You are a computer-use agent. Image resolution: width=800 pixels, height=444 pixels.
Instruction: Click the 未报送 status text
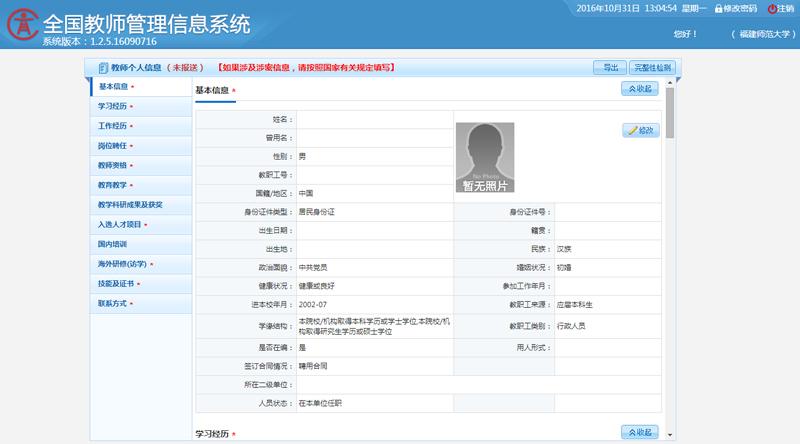pos(185,67)
